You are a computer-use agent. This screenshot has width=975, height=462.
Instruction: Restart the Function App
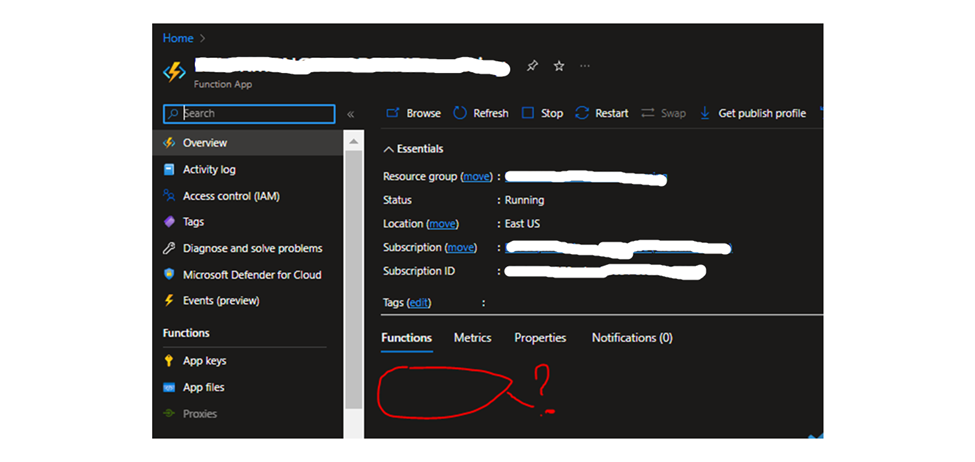pyautogui.click(x=601, y=113)
